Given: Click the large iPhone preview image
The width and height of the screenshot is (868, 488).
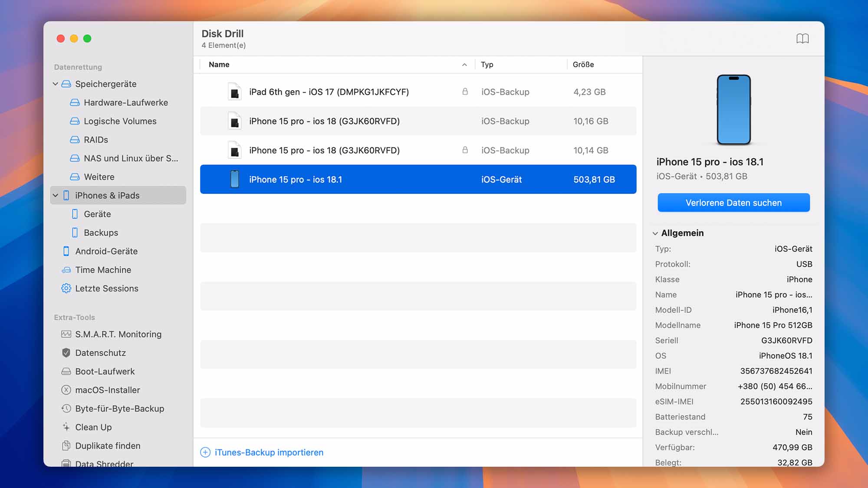Looking at the screenshot, I should [733, 110].
